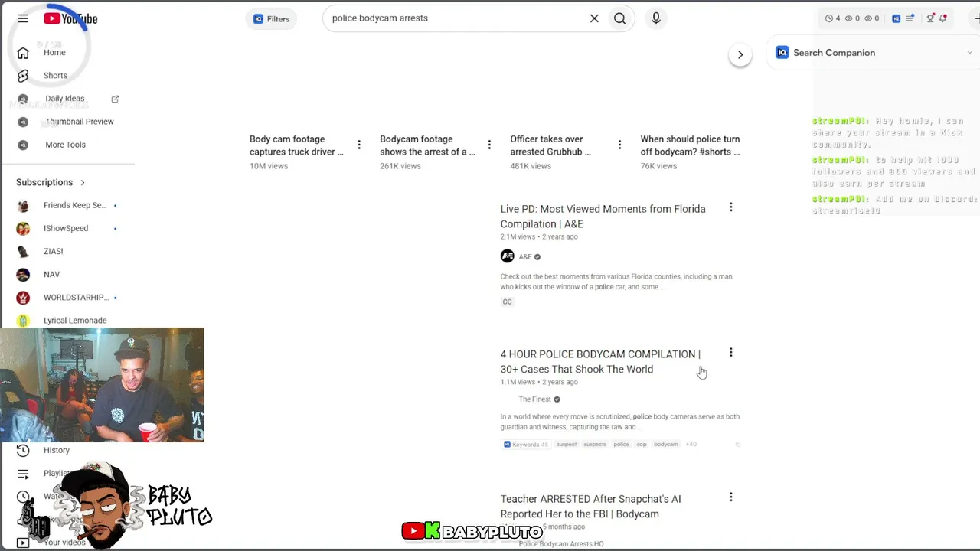Go to the YouTube logo home
980x551 pixels.
pyautogui.click(x=70, y=18)
